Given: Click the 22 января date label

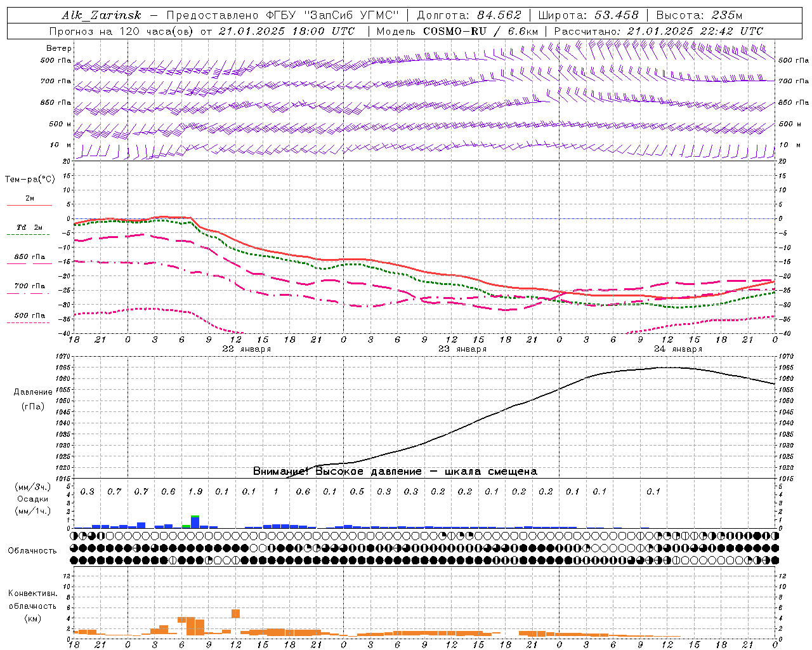Looking at the screenshot, I should (246, 349).
